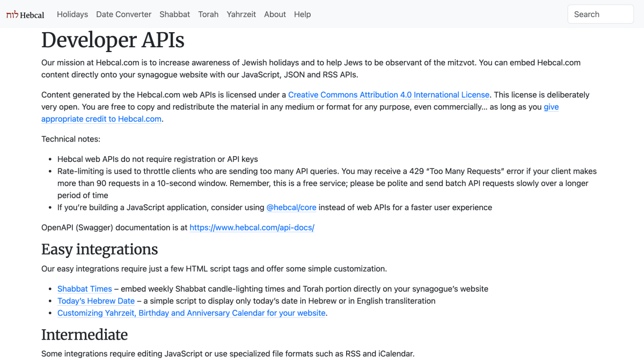The height and width of the screenshot is (362, 644).
Task: Click the 'Rate-limiting is used to throttle' bullet
Action: pyautogui.click(x=327, y=183)
